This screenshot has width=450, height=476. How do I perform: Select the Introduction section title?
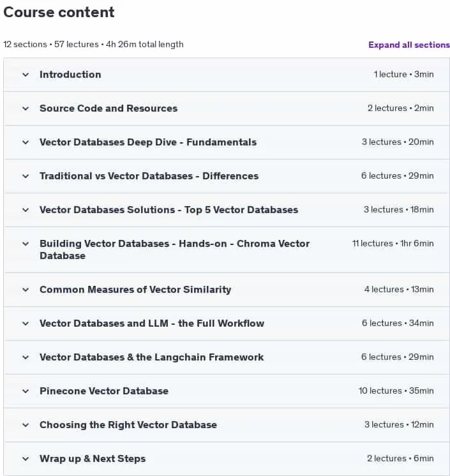tap(70, 75)
